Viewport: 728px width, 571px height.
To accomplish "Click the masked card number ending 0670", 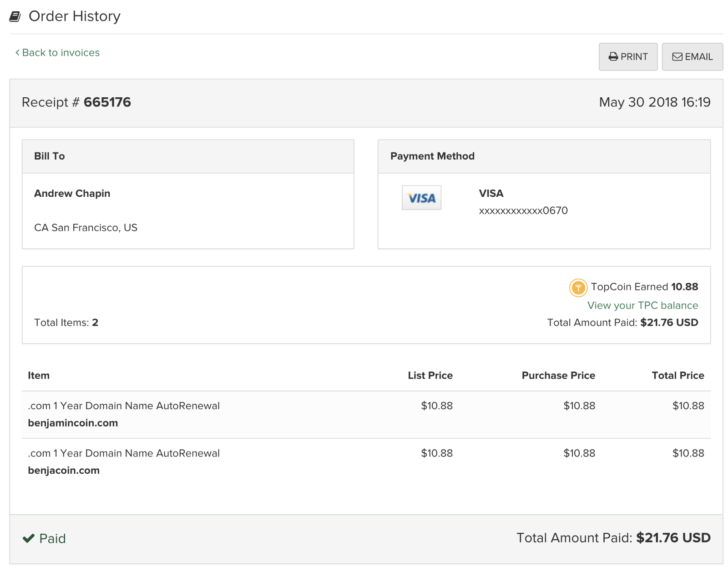I will [x=523, y=210].
